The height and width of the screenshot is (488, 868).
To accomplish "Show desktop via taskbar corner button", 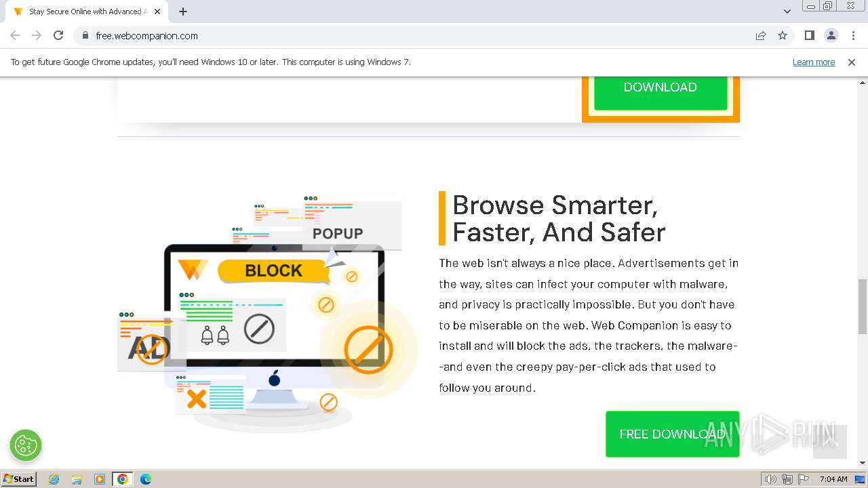I will pos(861,479).
